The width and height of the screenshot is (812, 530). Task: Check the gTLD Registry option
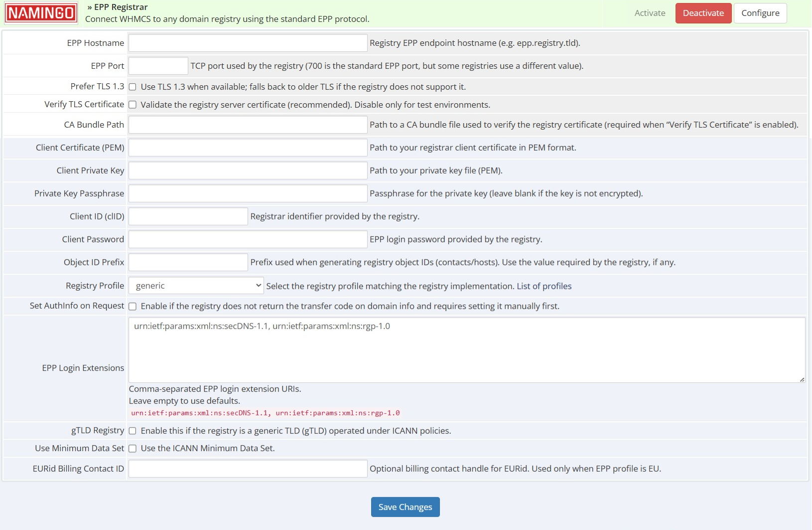click(133, 431)
